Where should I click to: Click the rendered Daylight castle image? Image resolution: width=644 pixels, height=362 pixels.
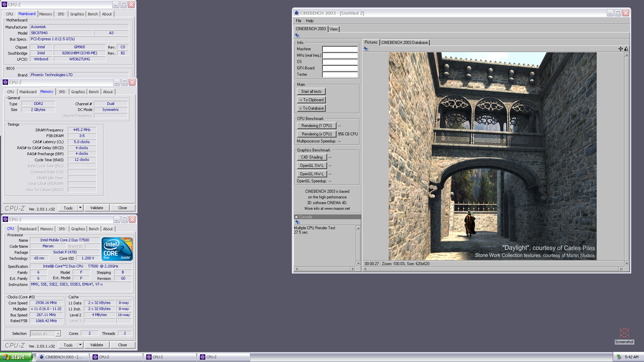(x=492, y=156)
